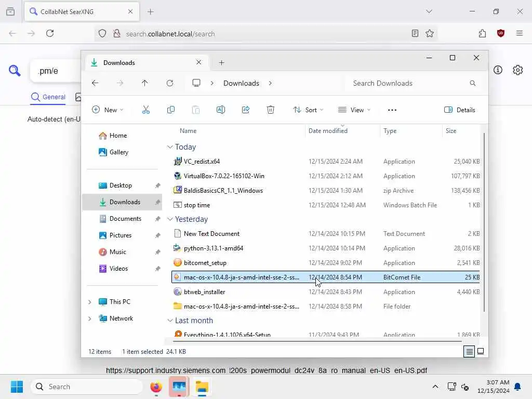The width and height of the screenshot is (532, 399).
Task: Select Desktop in navigation pane
Action: point(122,185)
